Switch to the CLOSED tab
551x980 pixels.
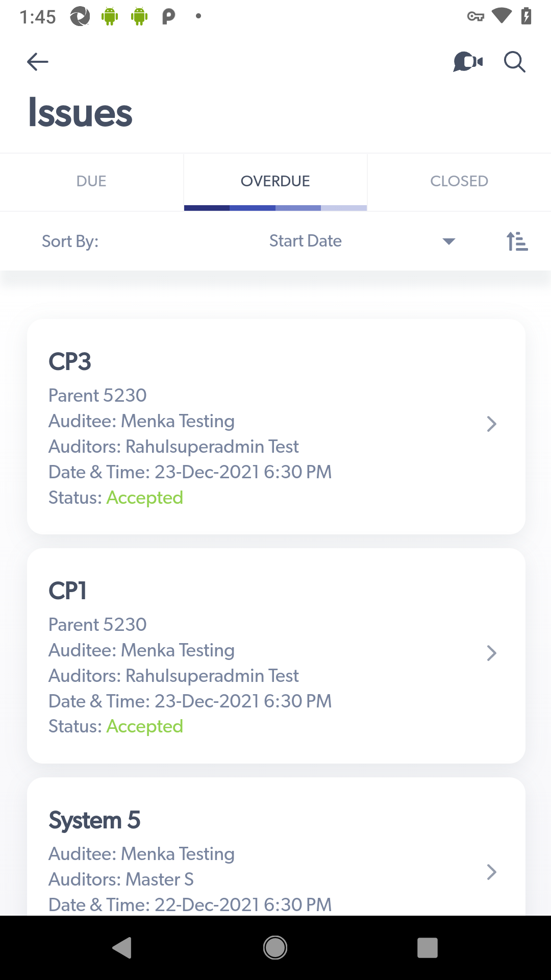(x=459, y=182)
